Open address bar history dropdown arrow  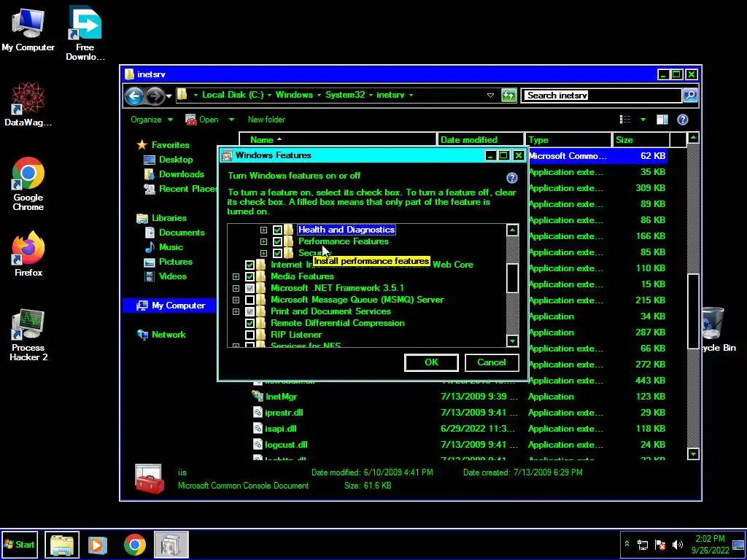tap(490, 96)
